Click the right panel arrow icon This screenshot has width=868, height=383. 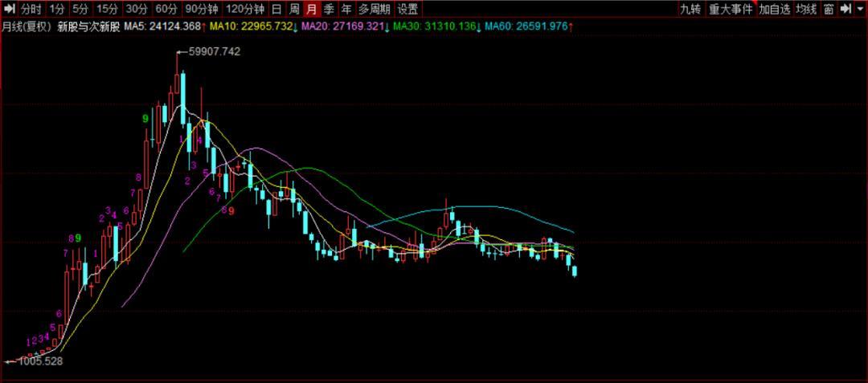click(x=845, y=10)
